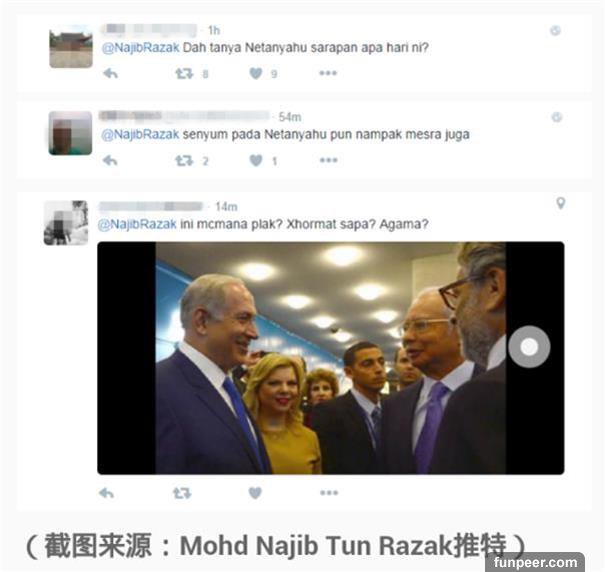Open the attached photo in the tweet
This screenshot has width=605, height=572.
click(x=331, y=358)
